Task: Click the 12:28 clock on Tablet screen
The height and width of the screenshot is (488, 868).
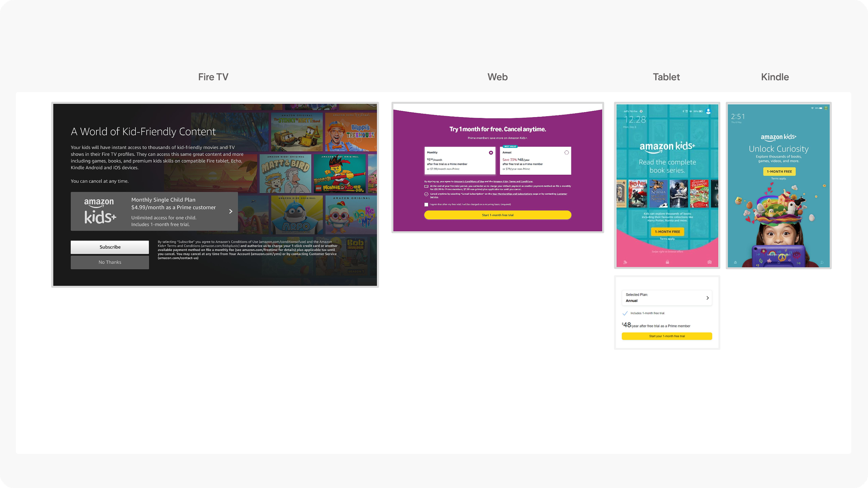Action: point(635,120)
